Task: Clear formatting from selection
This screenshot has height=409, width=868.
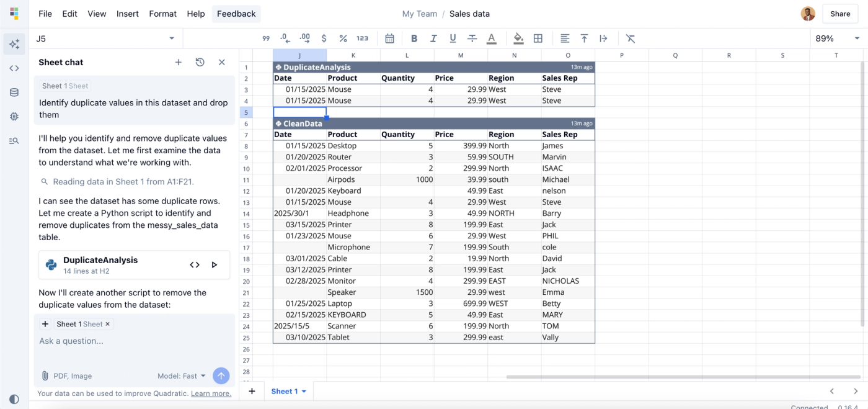Action: (x=631, y=38)
